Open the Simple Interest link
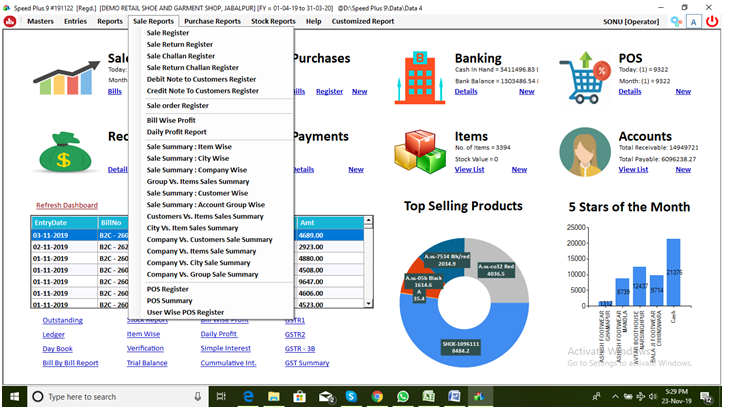 [x=225, y=349]
